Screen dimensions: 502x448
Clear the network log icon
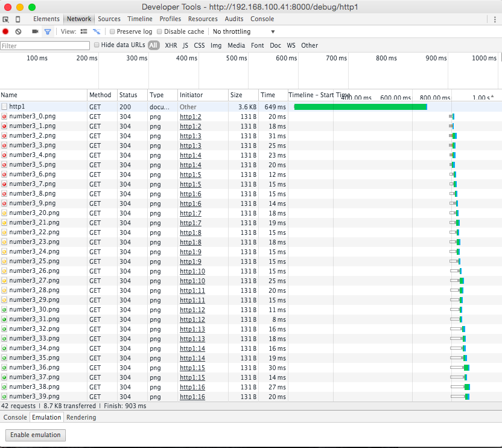[x=18, y=31]
